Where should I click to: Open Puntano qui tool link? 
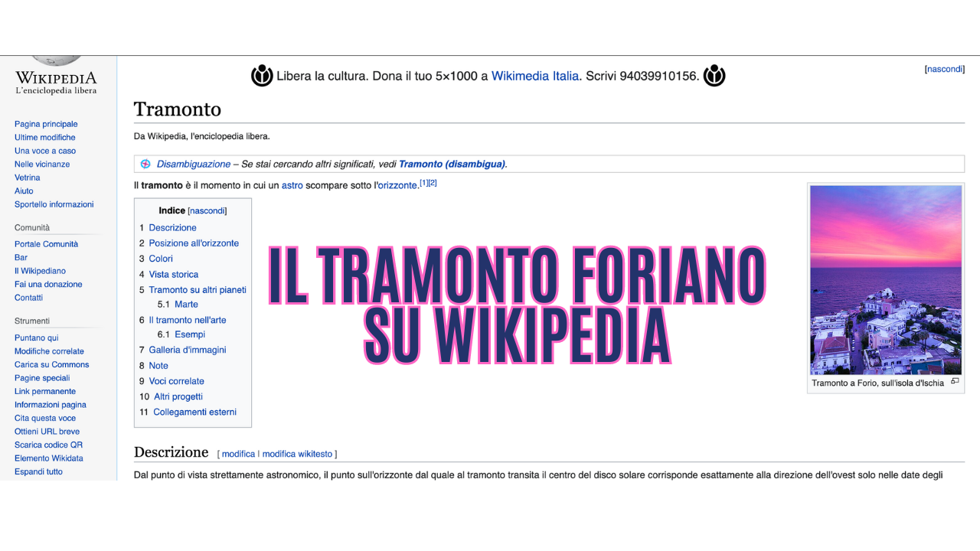36,337
